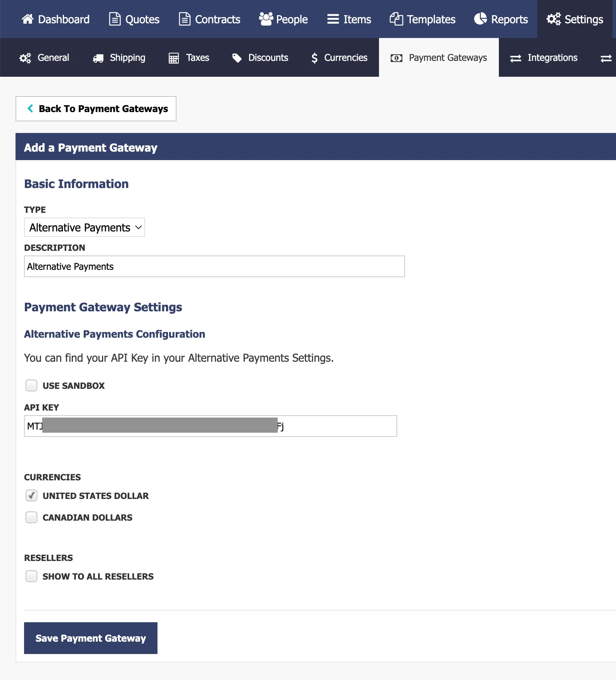The image size is (616, 680).
Task: Open the People menu item
Action: [x=283, y=19]
